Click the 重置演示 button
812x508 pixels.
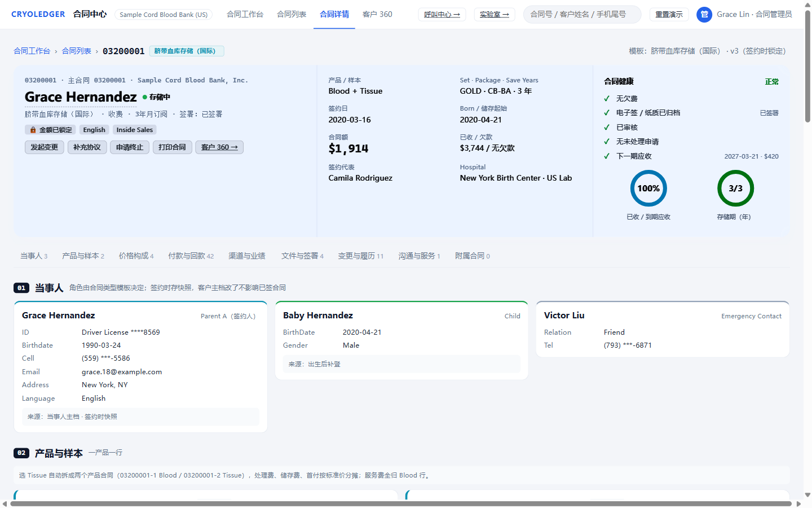click(669, 14)
